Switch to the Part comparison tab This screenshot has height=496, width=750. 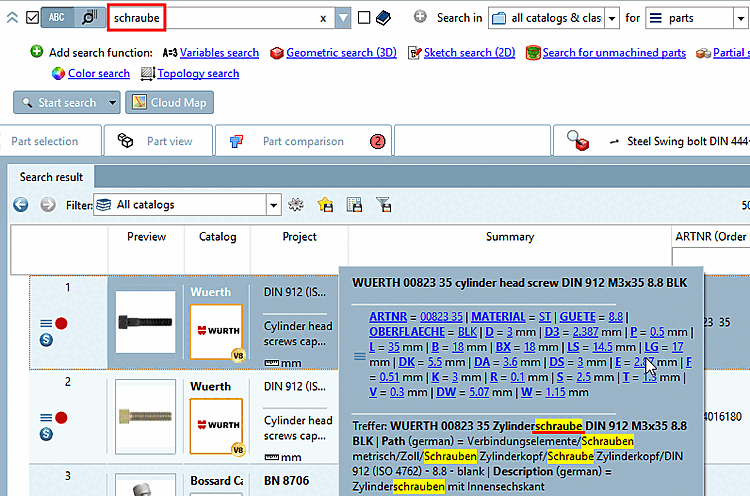[x=303, y=141]
